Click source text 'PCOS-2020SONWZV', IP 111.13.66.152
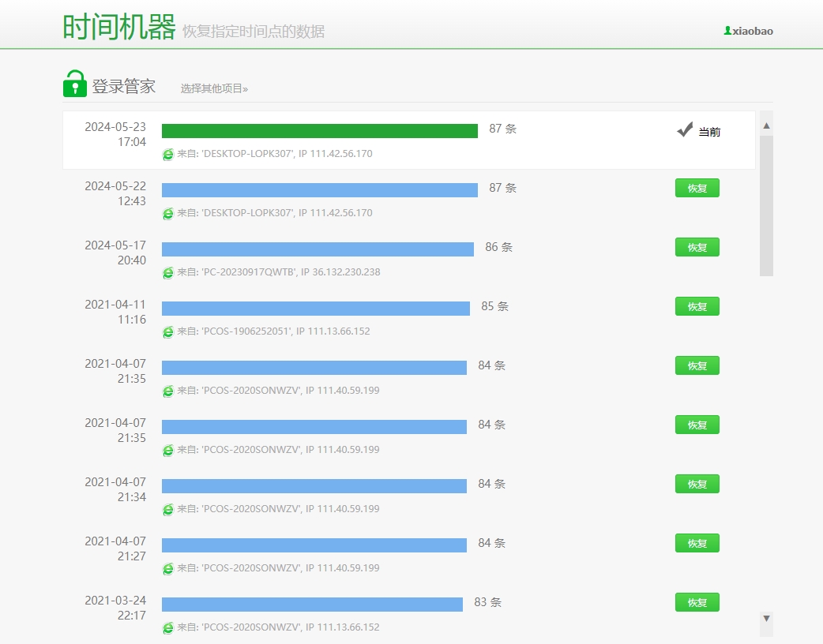823x644 pixels. pyautogui.click(x=291, y=627)
